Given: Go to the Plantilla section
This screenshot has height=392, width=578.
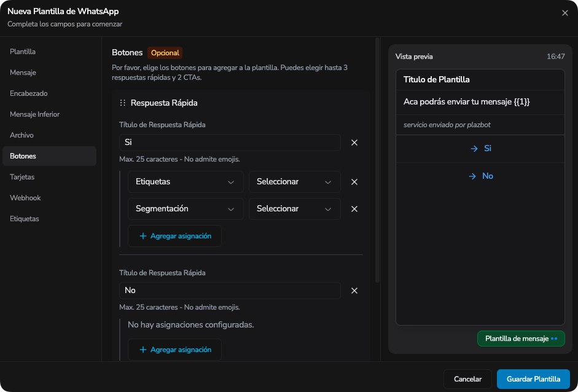Looking at the screenshot, I should coord(49,52).
